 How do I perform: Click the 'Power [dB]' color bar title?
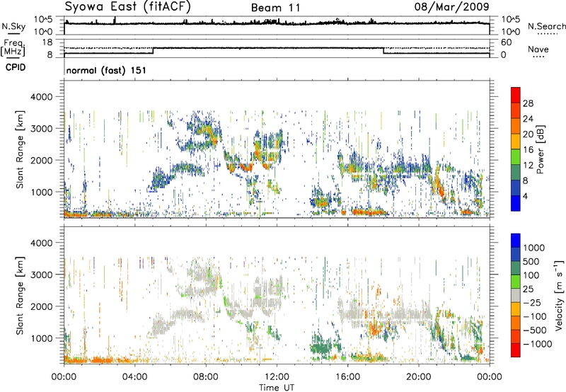click(x=541, y=149)
